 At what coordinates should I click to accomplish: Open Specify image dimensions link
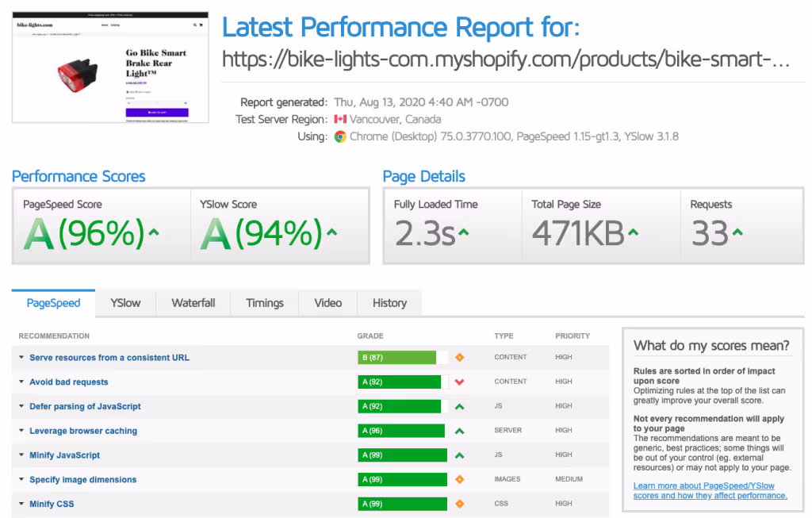click(82, 479)
